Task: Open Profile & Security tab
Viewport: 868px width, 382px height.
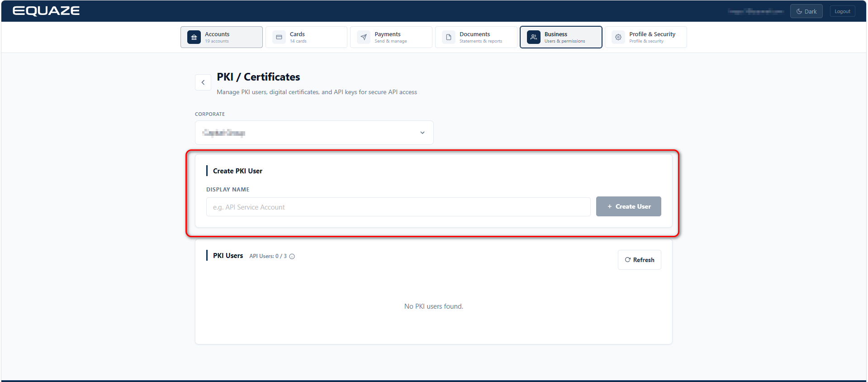Action: click(646, 37)
